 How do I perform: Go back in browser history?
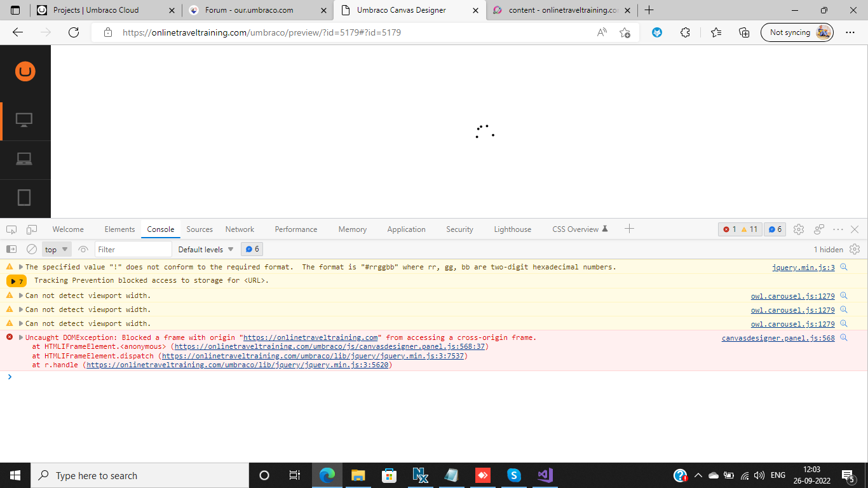pyautogui.click(x=18, y=32)
